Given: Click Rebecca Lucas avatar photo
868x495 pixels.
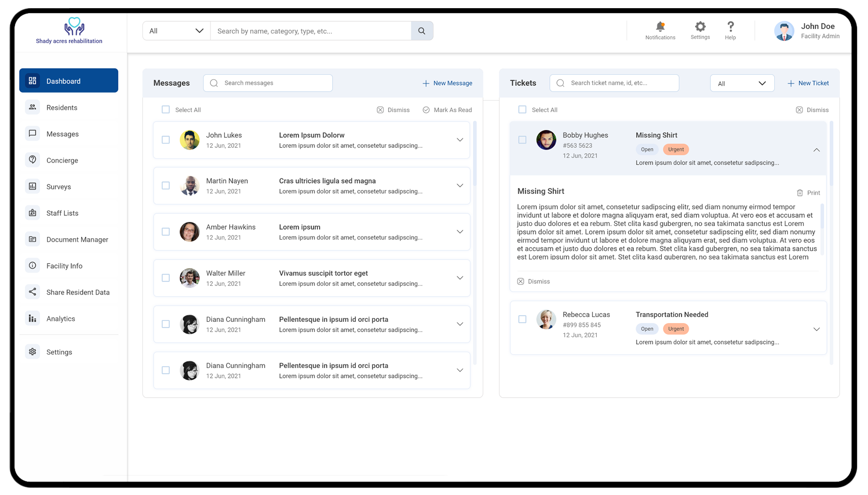Looking at the screenshot, I should 546,319.
